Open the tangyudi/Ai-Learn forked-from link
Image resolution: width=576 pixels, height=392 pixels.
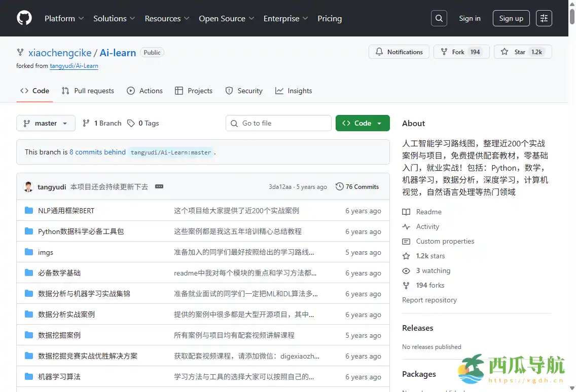(x=74, y=66)
